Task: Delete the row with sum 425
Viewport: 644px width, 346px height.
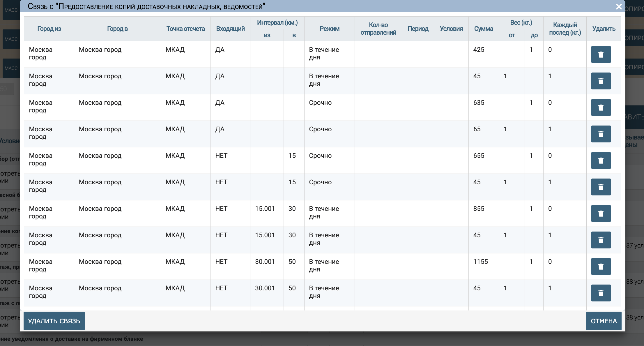Action: point(601,54)
